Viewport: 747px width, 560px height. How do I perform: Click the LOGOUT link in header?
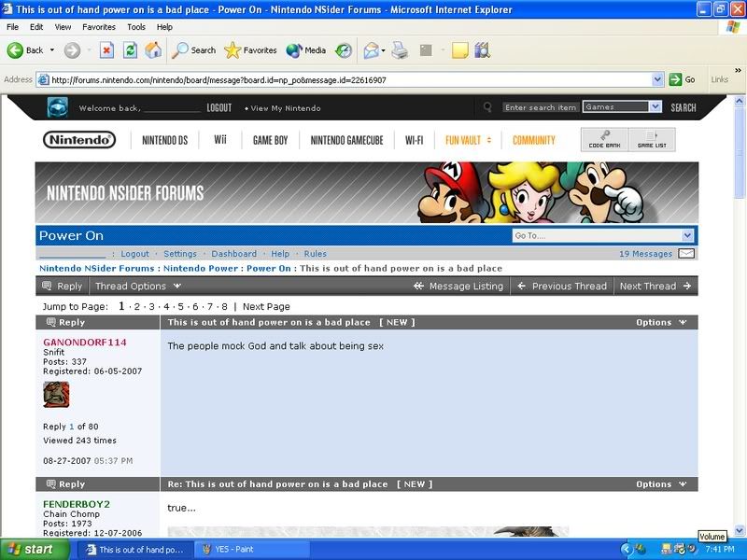(x=219, y=107)
